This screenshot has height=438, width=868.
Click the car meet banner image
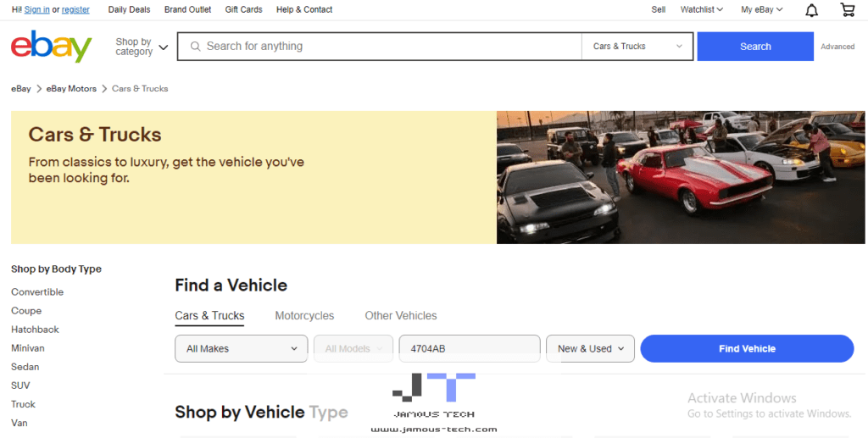[681, 178]
